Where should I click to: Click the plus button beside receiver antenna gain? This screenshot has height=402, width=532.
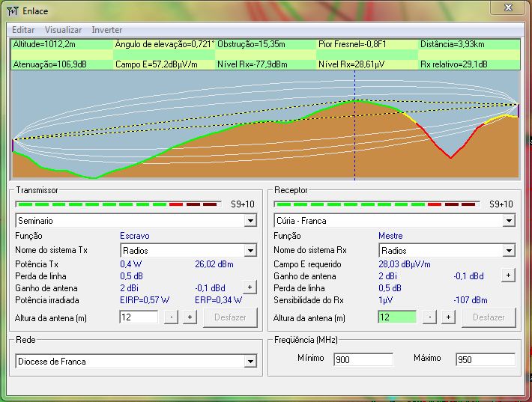[508, 275]
